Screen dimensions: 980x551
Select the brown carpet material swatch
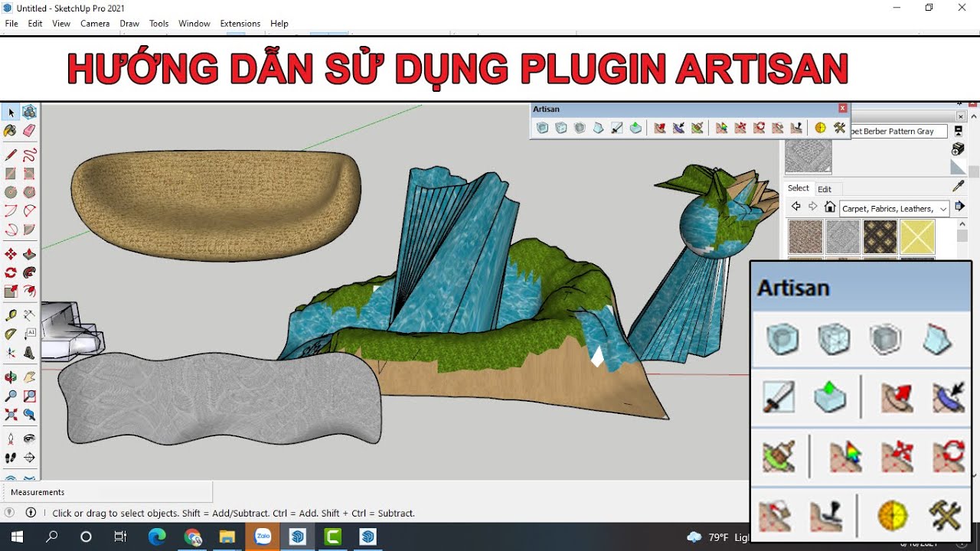coord(805,237)
